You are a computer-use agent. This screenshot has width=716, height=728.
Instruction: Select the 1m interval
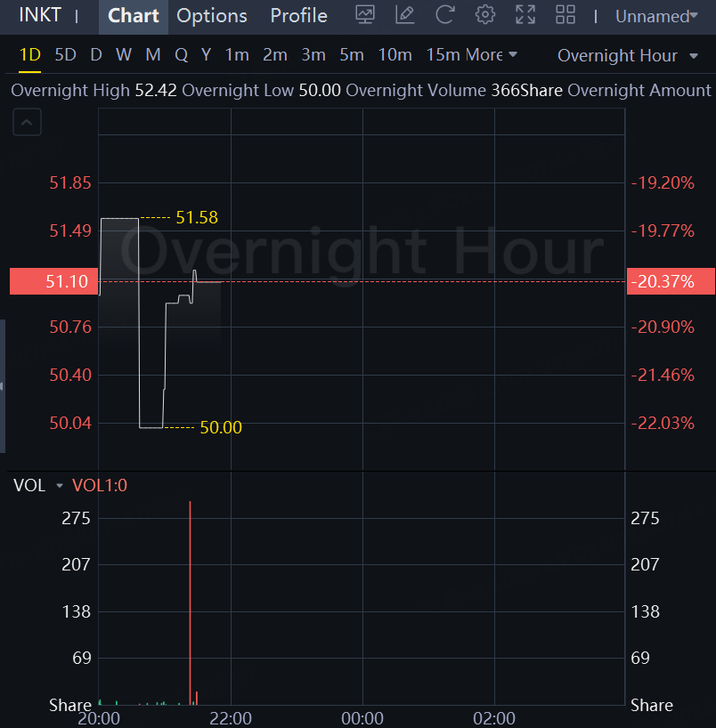pyautogui.click(x=237, y=55)
